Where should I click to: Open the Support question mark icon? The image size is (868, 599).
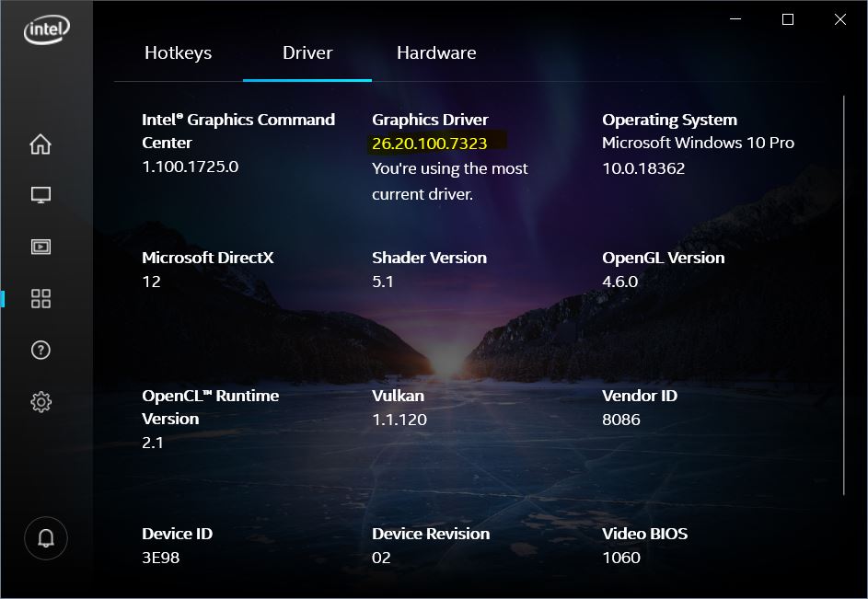[41, 350]
